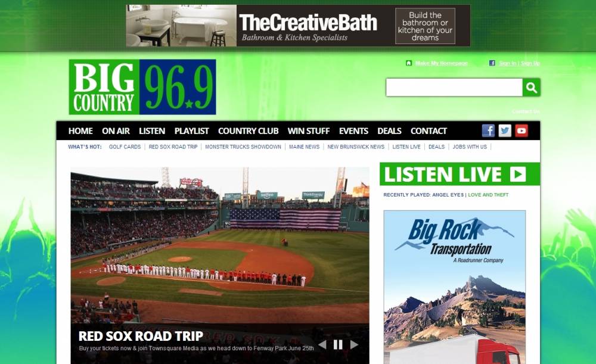Open the YouTube icon in the nav bar
The height and width of the screenshot is (364, 596).
click(521, 130)
